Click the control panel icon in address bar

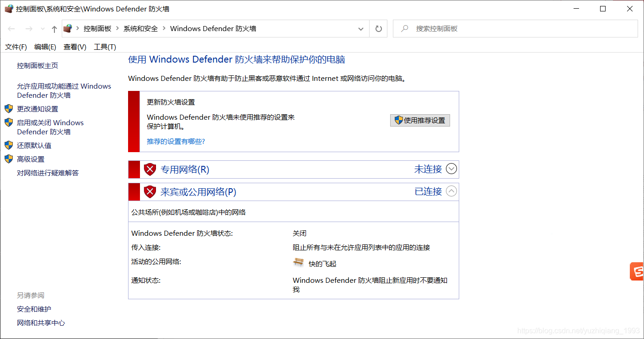point(68,28)
